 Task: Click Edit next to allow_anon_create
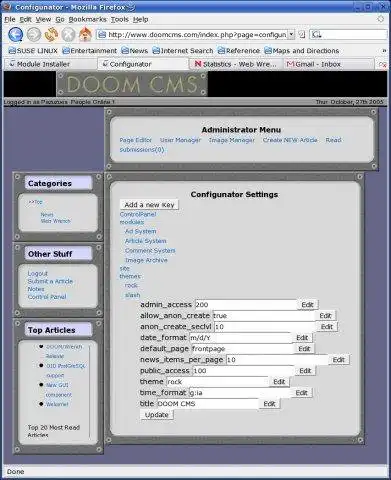325,315
